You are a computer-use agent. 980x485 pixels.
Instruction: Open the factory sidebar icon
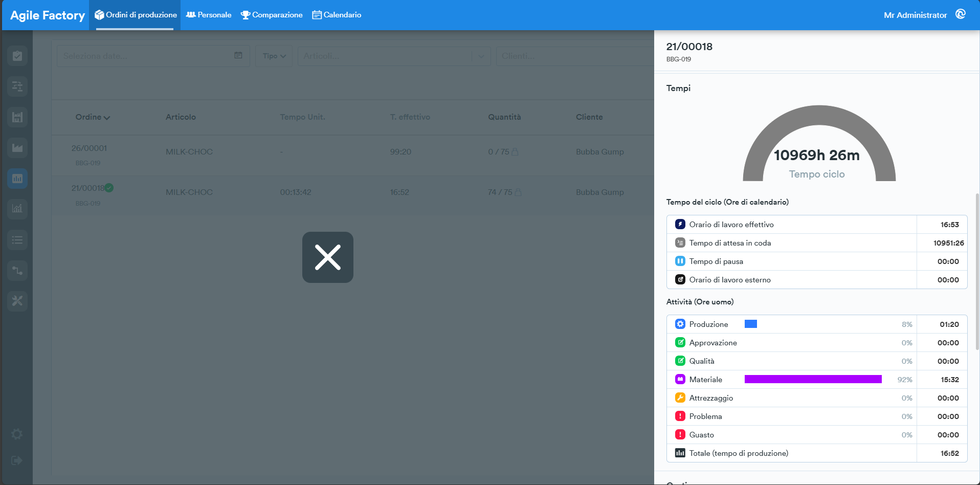click(17, 117)
